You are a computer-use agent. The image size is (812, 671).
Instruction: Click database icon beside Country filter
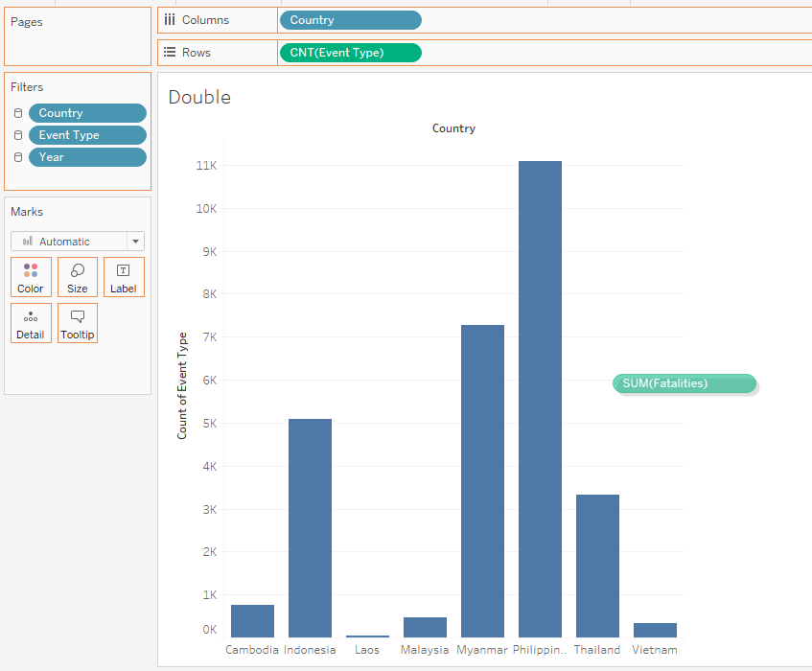click(x=18, y=113)
